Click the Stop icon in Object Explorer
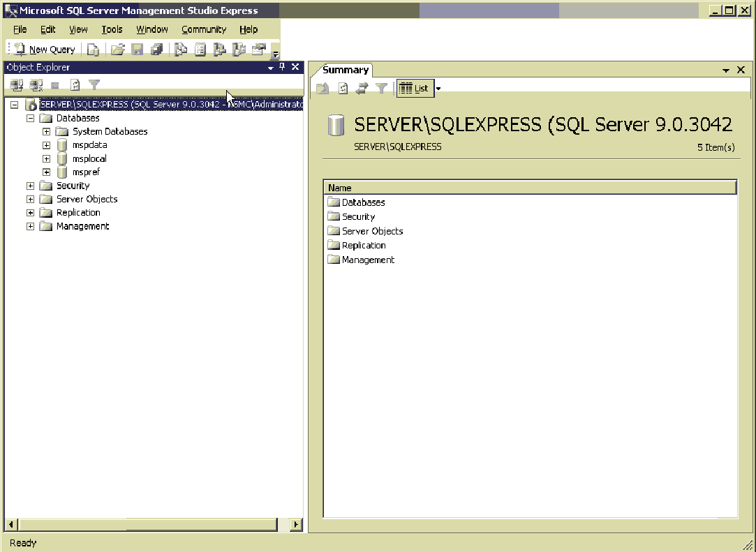Viewport: 756px width, 552px height. click(55, 85)
